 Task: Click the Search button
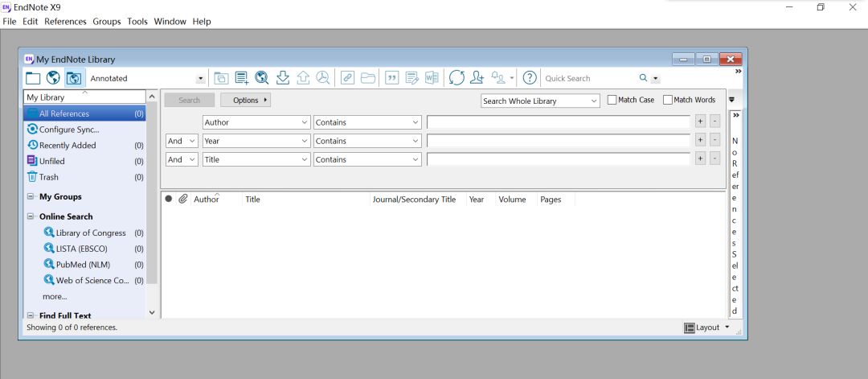[x=190, y=101]
